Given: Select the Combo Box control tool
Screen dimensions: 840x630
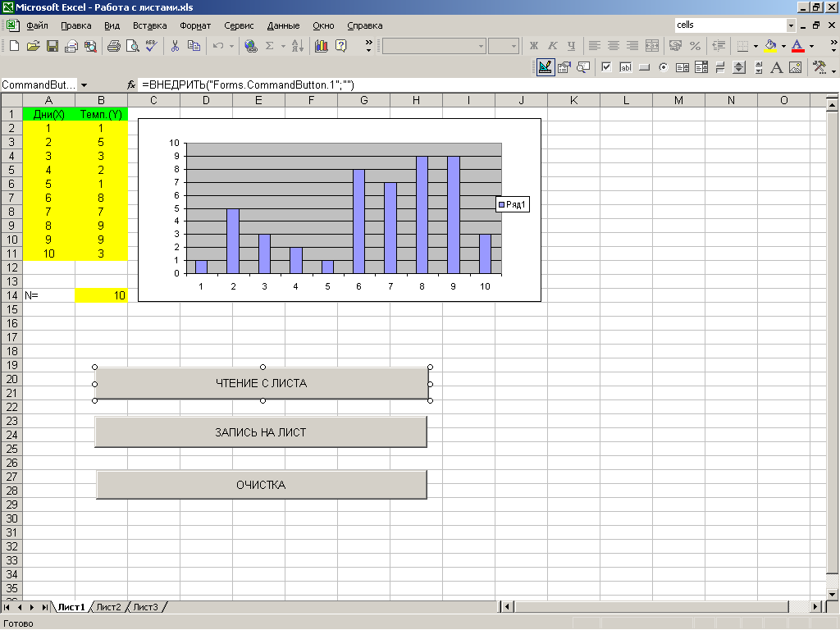Looking at the screenshot, I should [701, 67].
